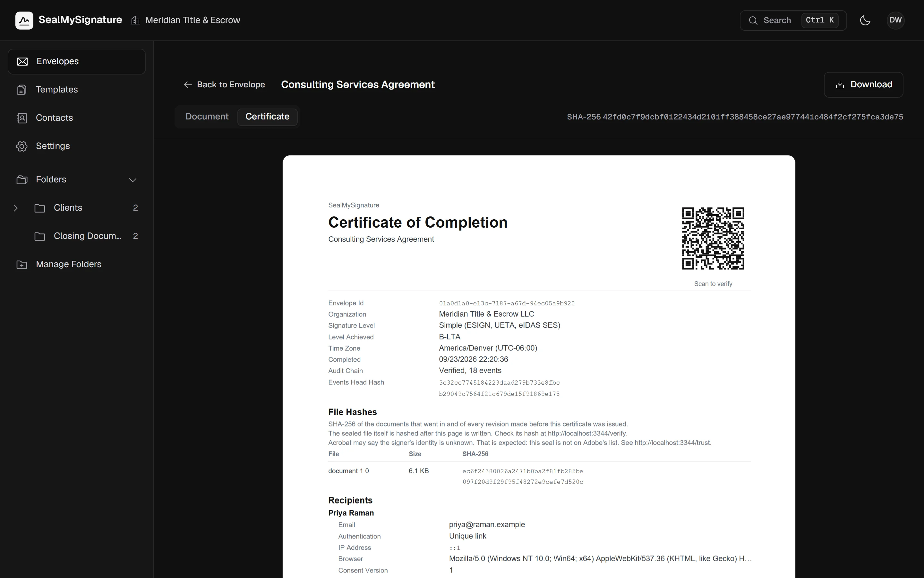Click the Contacts address book icon
The image size is (924, 578).
click(x=22, y=118)
